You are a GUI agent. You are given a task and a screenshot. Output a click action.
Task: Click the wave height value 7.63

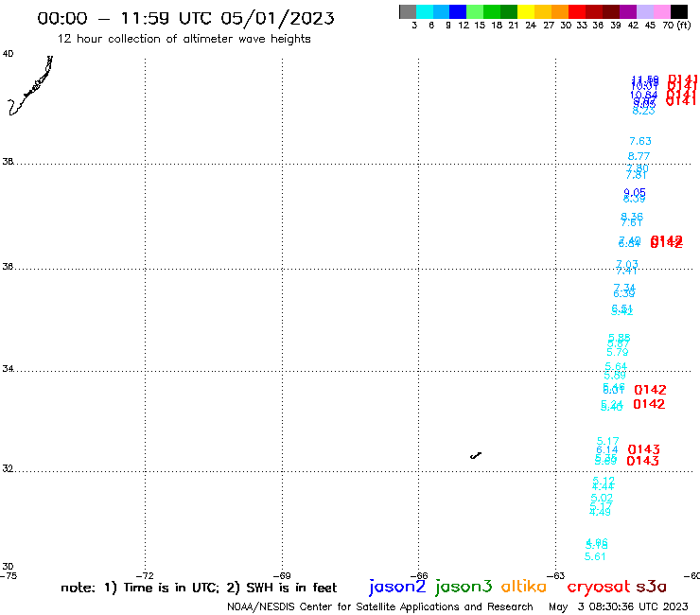pyautogui.click(x=640, y=141)
